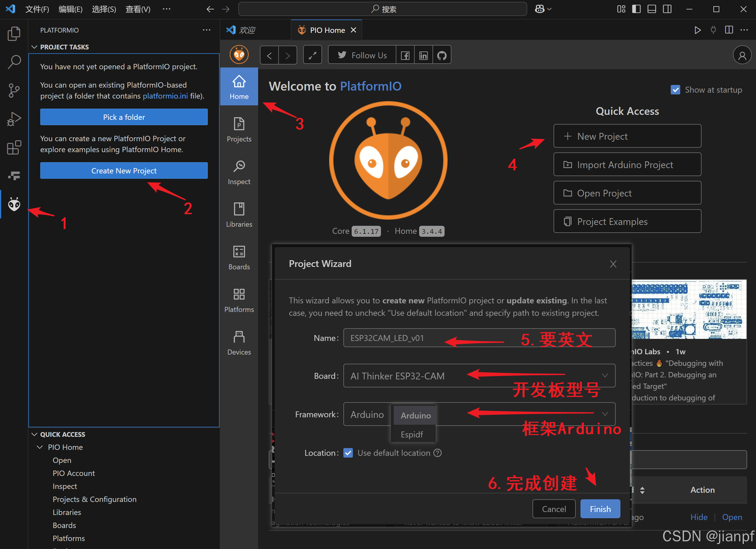Collapse the PIO Home tree node

coord(40,447)
